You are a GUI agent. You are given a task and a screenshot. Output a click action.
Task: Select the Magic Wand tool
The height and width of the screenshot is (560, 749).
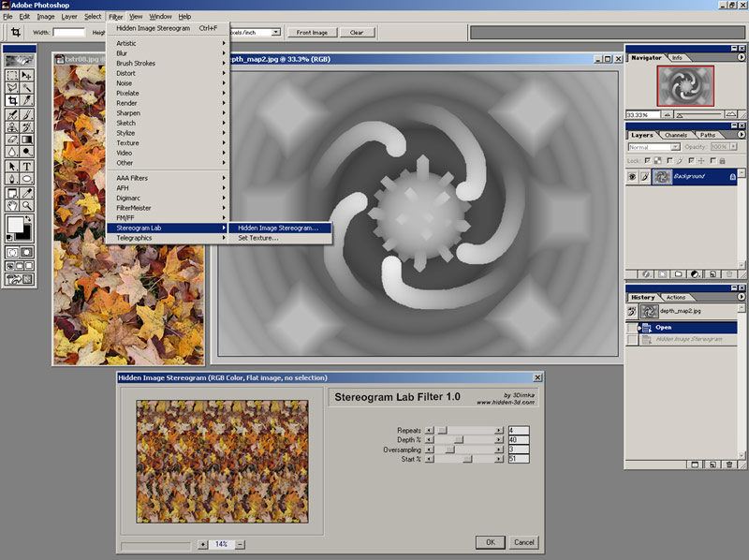(x=27, y=88)
